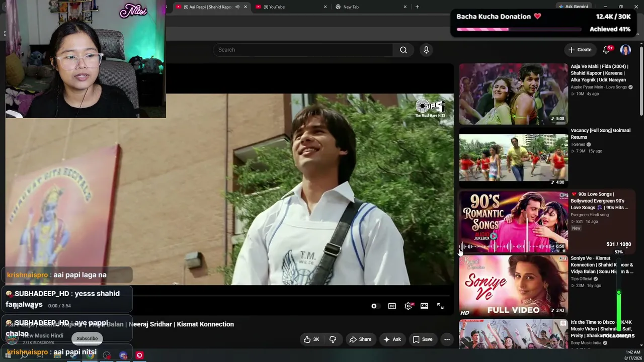Viewport: 644px width, 362px height.
Task: Open the account avatar menu
Action: click(625, 50)
